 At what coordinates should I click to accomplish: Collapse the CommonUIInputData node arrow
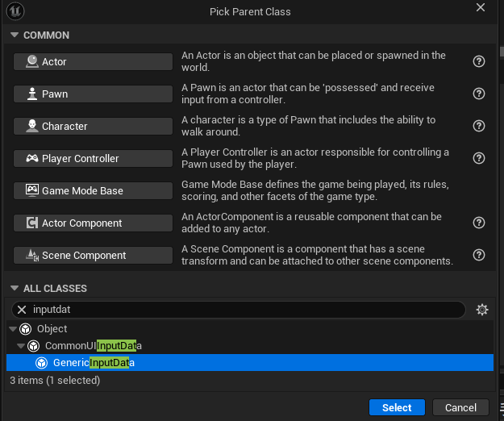[x=21, y=346]
